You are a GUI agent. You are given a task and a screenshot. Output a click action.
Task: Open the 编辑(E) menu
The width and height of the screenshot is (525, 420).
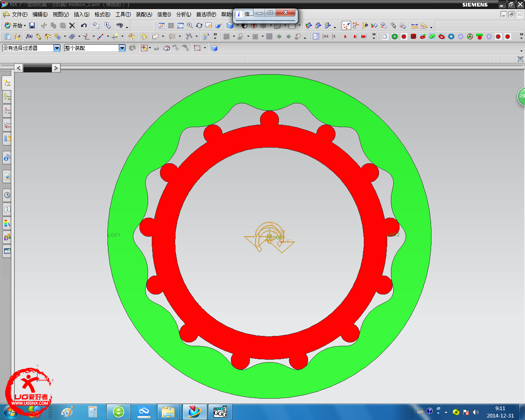(40, 14)
